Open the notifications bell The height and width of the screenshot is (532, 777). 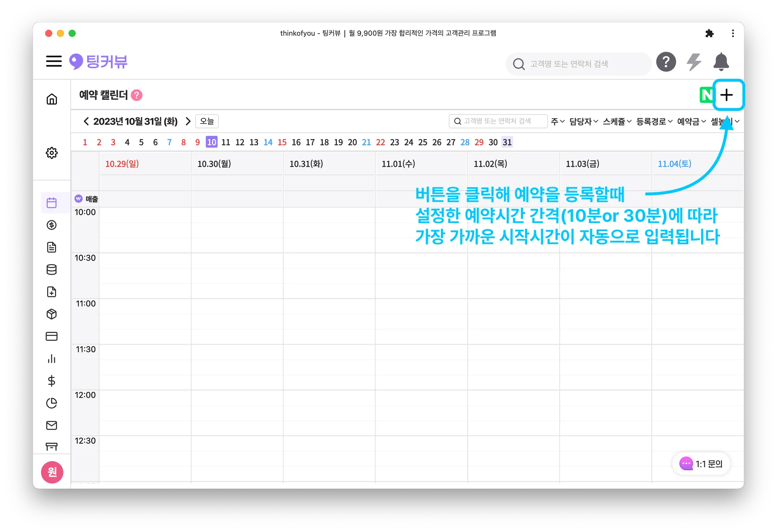(721, 62)
